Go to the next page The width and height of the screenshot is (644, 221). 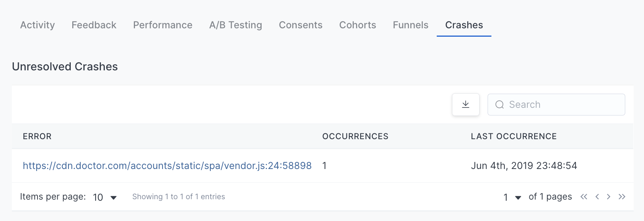pos(608,197)
